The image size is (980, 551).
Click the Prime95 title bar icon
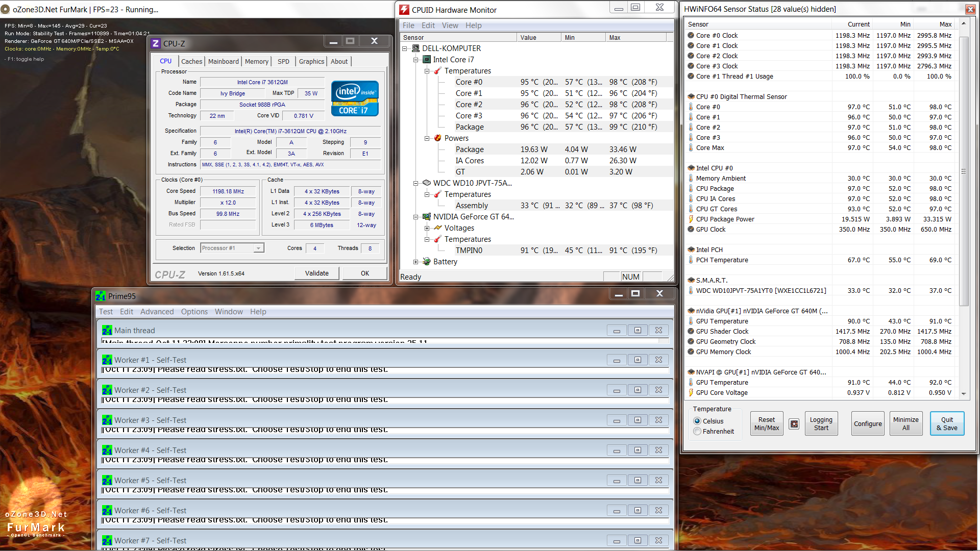pos(101,296)
